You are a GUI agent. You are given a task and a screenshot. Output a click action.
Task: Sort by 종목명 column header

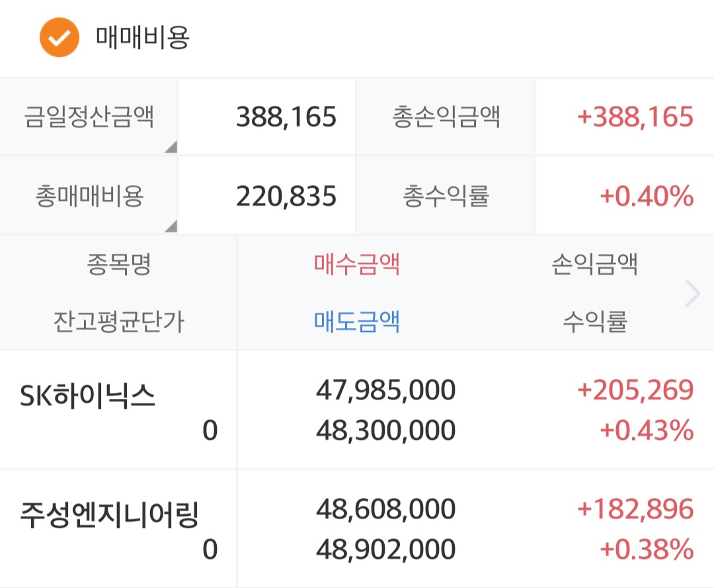click(x=119, y=264)
